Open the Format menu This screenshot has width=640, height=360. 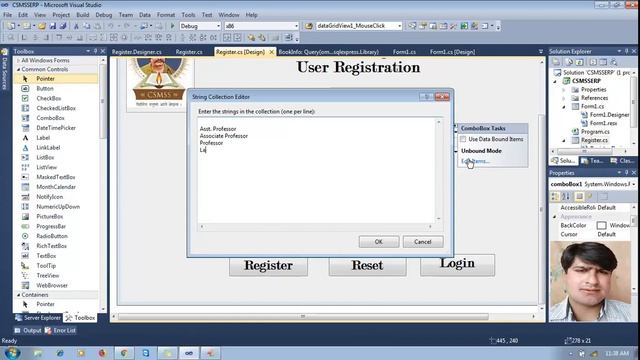(166, 15)
